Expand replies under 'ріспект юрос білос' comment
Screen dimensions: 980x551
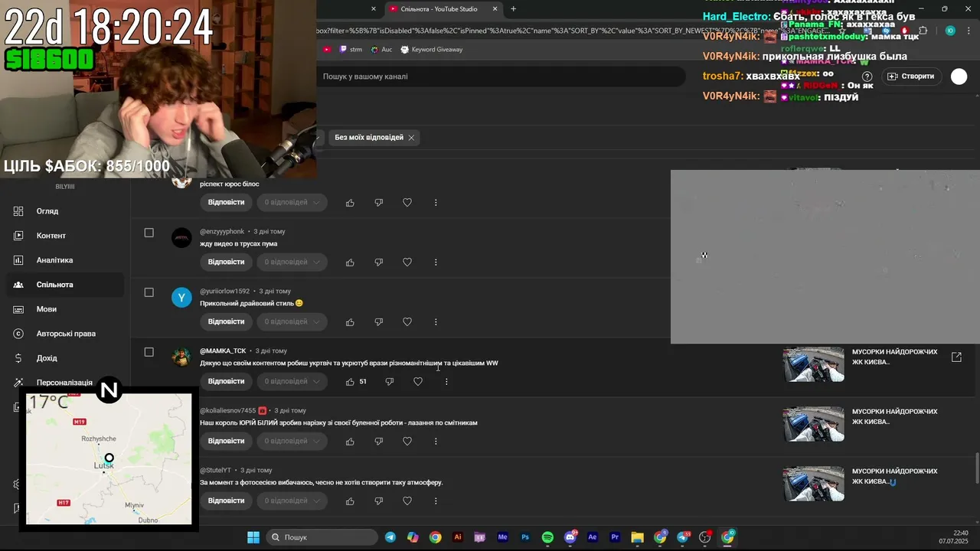(x=292, y=203)
